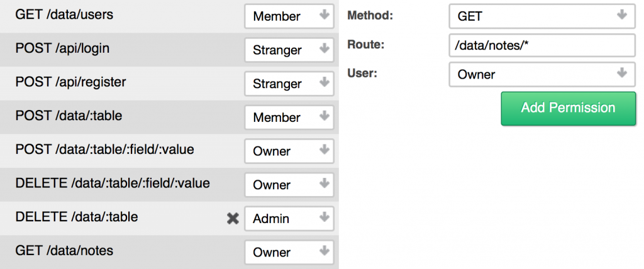The height and width of the screenshot is (269, 644).
Task: Expand the Owner dropdown for POST /data/:table/:field/:value
Action: 289,151
